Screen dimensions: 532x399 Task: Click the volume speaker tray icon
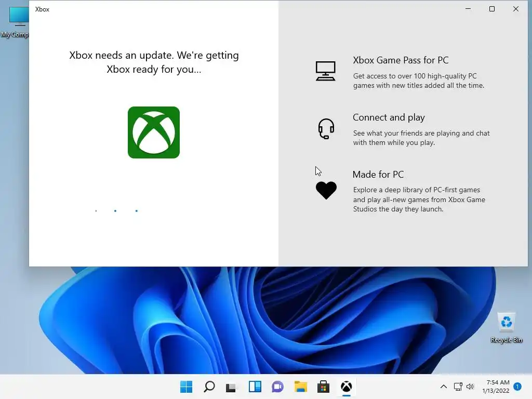click(x=470, y=387)
